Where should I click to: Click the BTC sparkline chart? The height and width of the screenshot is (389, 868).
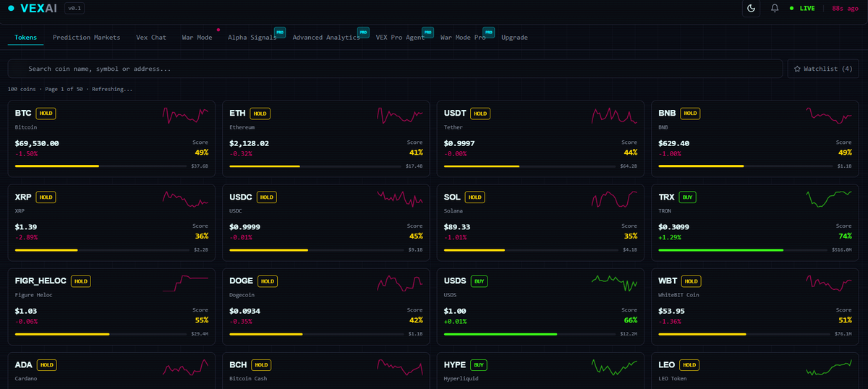(185, 115)
